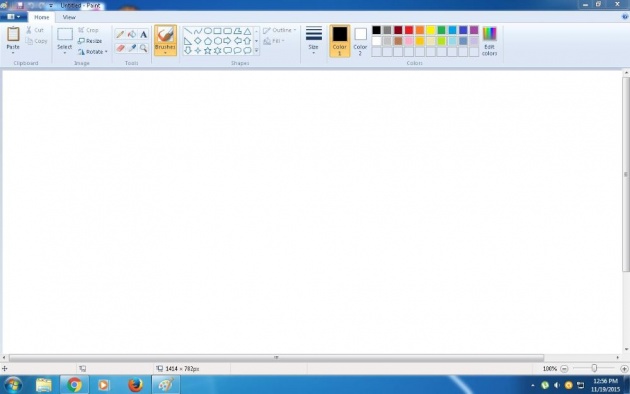Viewport: 630px width, 394px height.
Task: Choose the Five-point star shape
Action: pyautogui.click(x=208, y=51)
